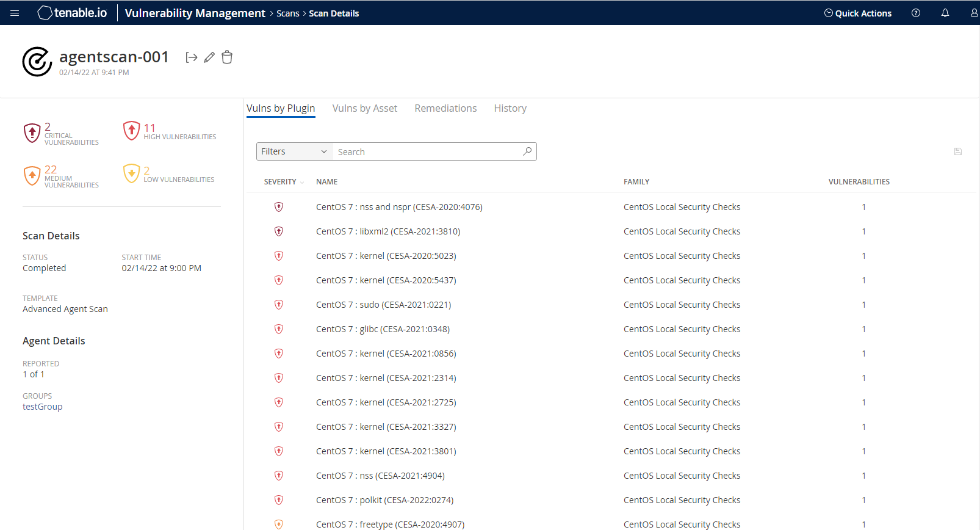
Task: Click the tenable.io logo
Action: (72, 13)
